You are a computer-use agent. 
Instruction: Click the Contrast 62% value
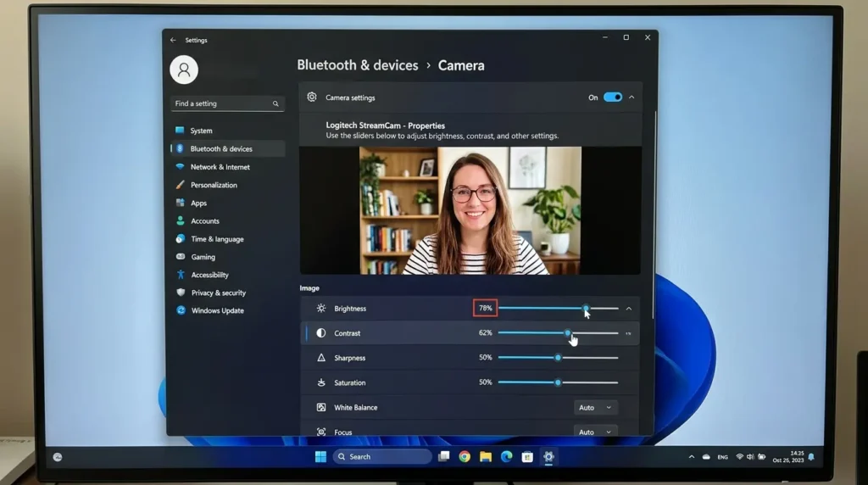486,332
